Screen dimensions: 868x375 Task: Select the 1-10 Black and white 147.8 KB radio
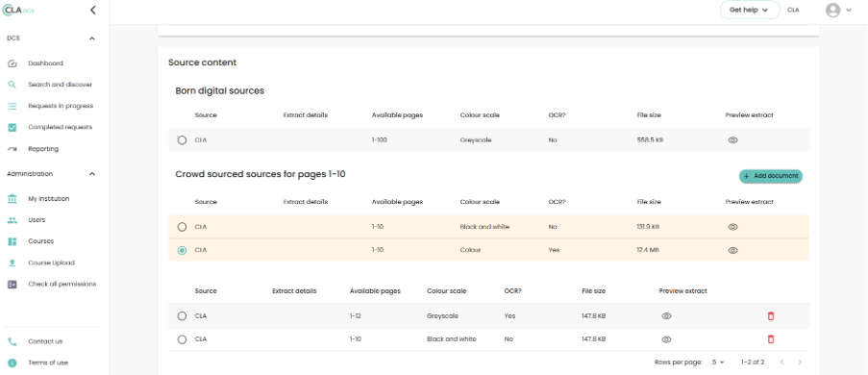(182, 339)
